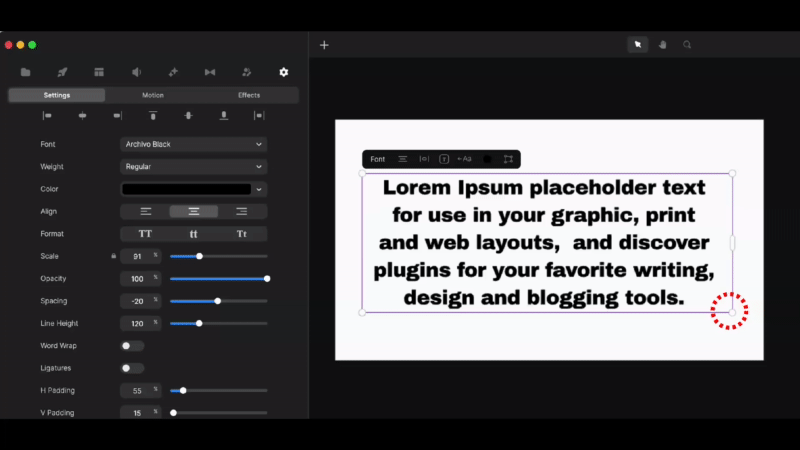The height and width of the screenshot is (450, 800).
Task: Click the plus add button above canvas
Action: click(324, 45)
